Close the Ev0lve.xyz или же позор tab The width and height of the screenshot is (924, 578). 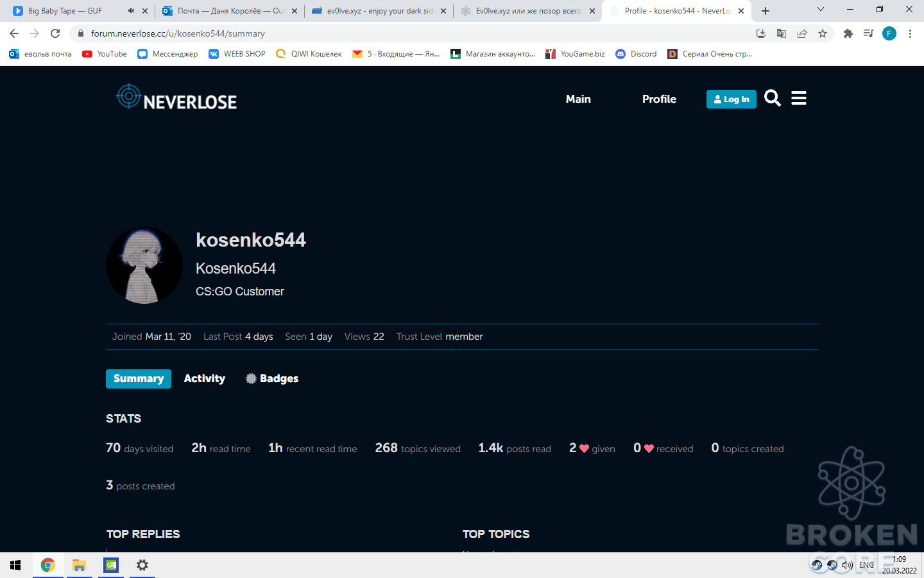(592, 11)
